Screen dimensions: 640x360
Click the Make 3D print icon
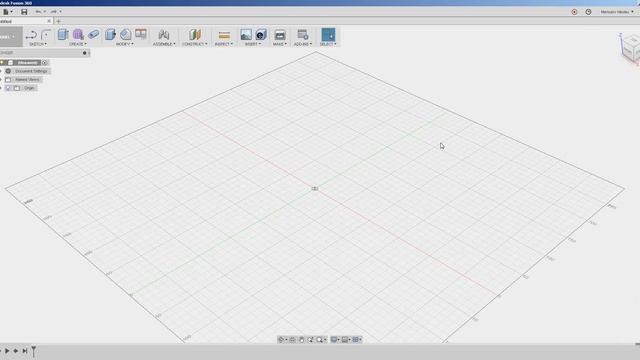coord(280,35)
